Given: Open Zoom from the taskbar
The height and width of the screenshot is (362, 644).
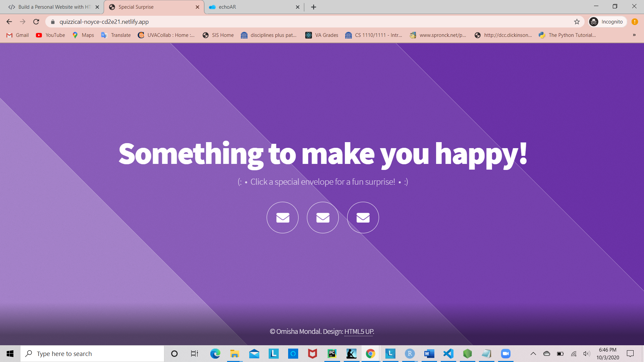Looking at the screenshot, I should coord(505,354).
